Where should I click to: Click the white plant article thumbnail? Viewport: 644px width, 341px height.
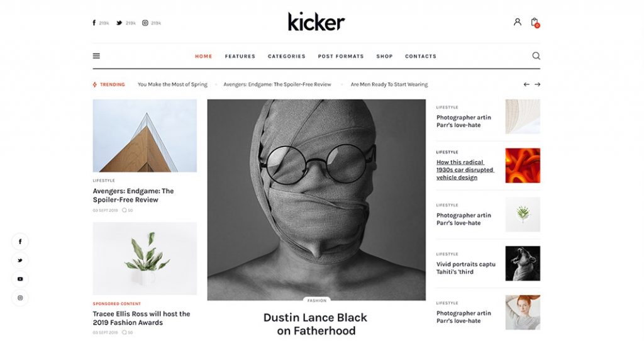[145, 259]
